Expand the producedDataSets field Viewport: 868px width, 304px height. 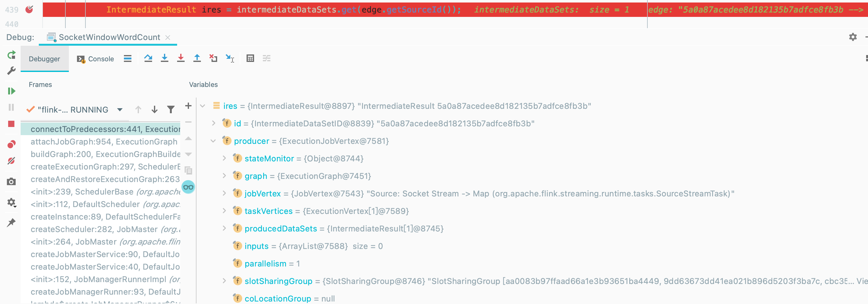224,228
